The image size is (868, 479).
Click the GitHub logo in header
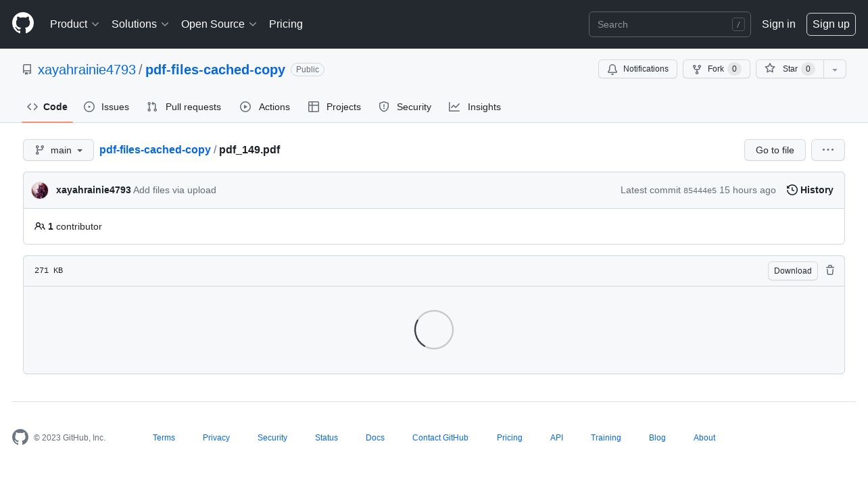pos(23,24)
